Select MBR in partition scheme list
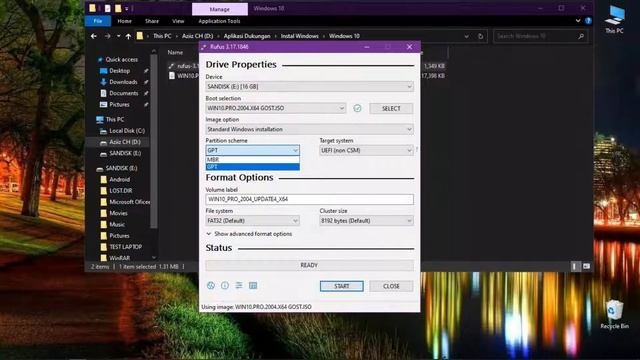This screenshot has height=360, width=640. tap(252, 160)
